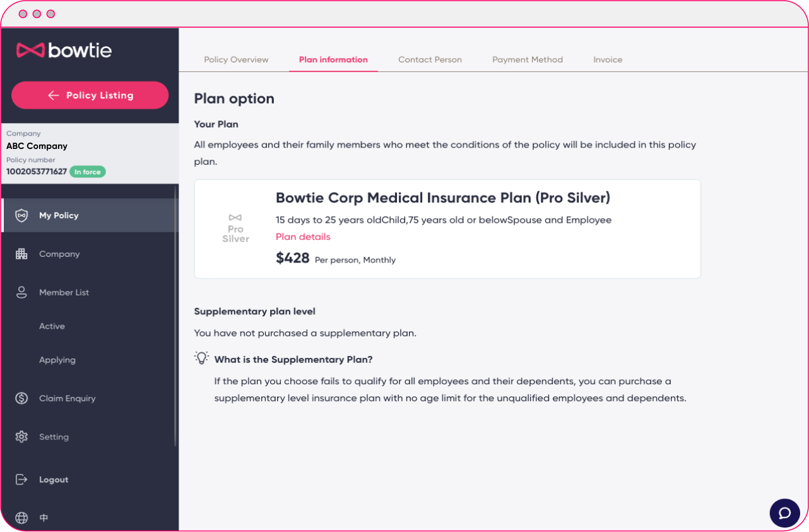Open the Company section via building icon
Screen dimensions: 809x532
pyautogui.click(x=21, y=254)
